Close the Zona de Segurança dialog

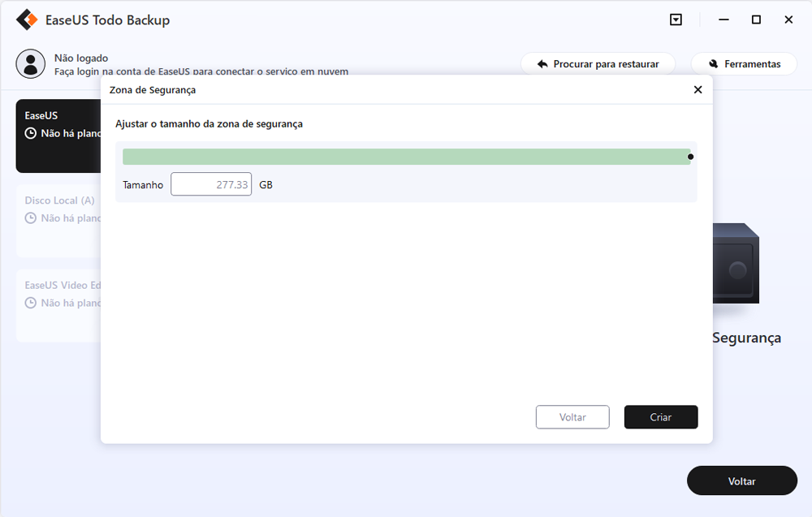(x=698, y=90)
